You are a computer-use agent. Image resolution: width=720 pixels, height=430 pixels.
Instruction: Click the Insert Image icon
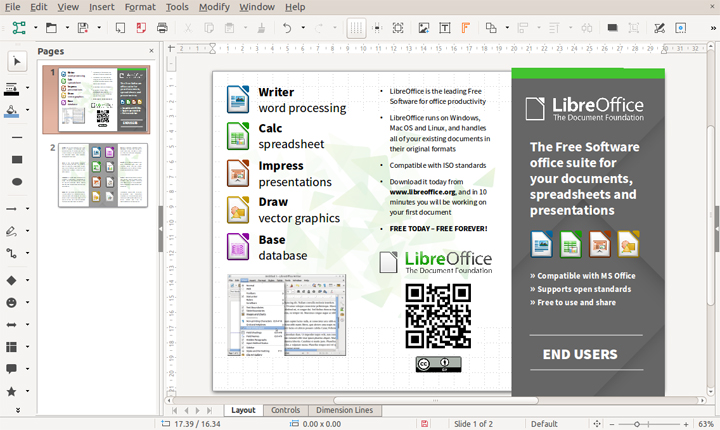(x=423, y=28)
